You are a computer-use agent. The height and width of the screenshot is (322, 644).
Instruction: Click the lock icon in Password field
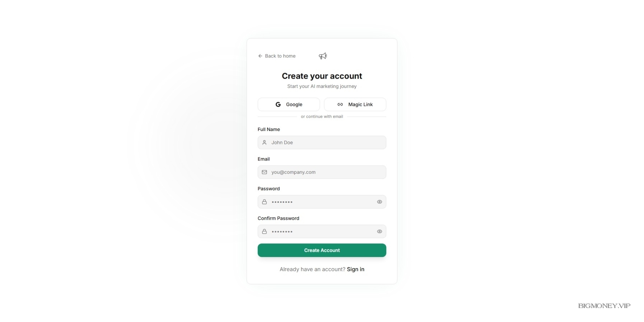pos(265,202)
